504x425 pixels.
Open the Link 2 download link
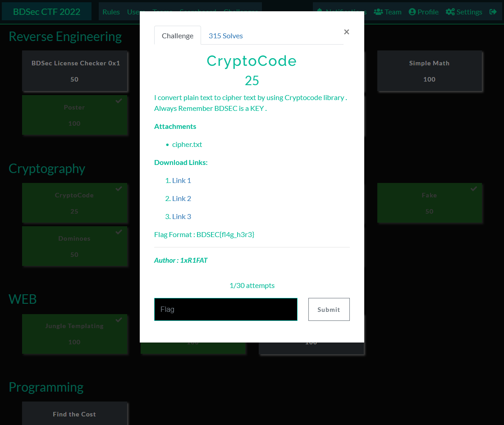pos(182,198)
